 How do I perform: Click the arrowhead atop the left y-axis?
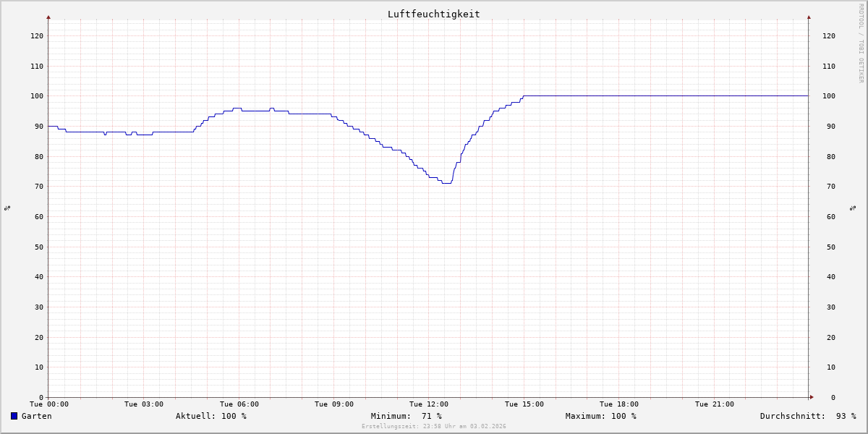point(48,17)
